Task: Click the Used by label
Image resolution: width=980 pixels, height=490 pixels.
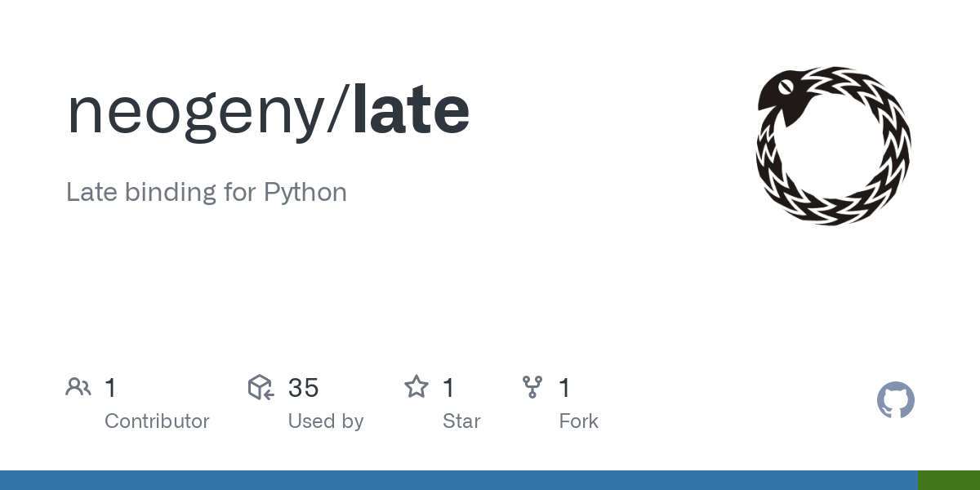Action: [326, 421]
